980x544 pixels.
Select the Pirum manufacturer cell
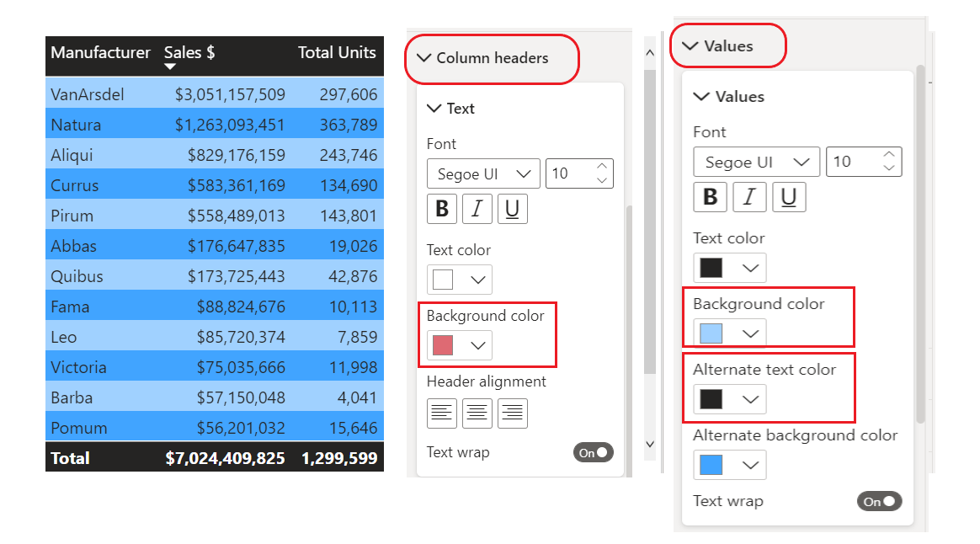point(72,216)
